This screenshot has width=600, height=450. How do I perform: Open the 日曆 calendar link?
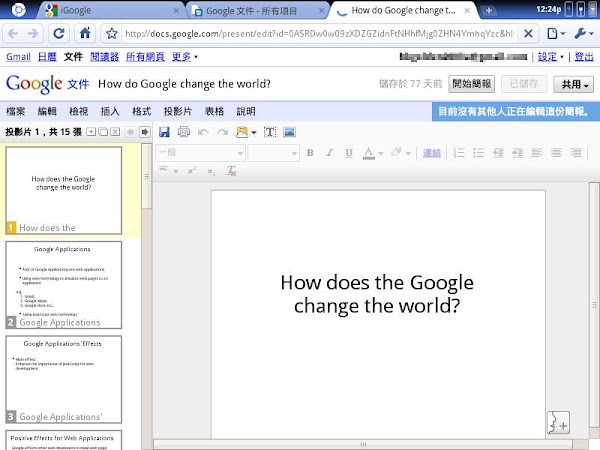(x=47, y=57)
